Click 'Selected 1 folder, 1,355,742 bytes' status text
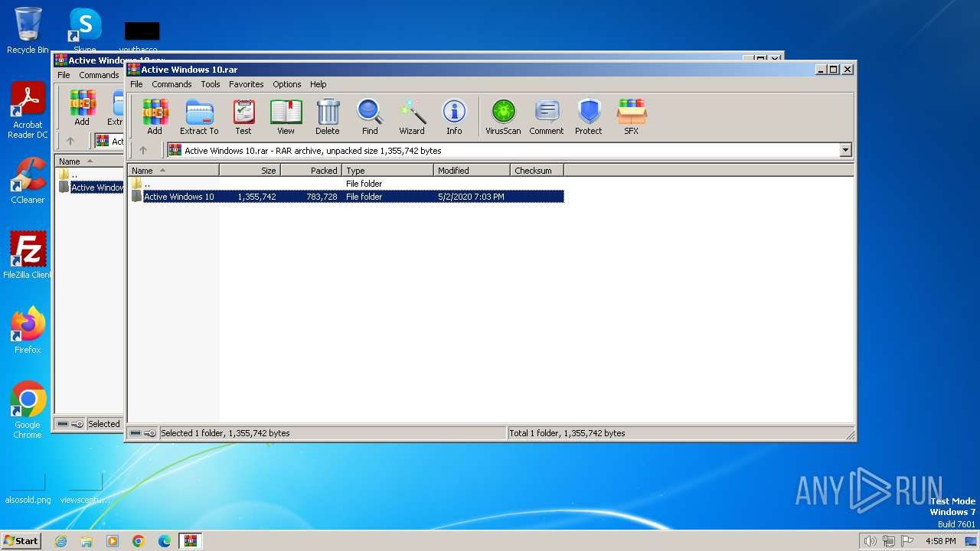Screen dimensions: 980x551 [225, 433]
